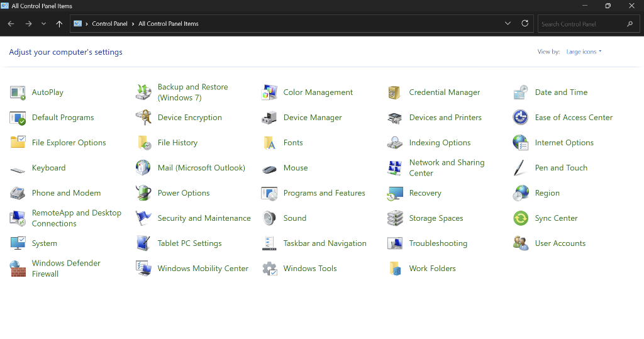Click the Taskbar and Navigation link

pyautogui.click(x=325, y=243)
